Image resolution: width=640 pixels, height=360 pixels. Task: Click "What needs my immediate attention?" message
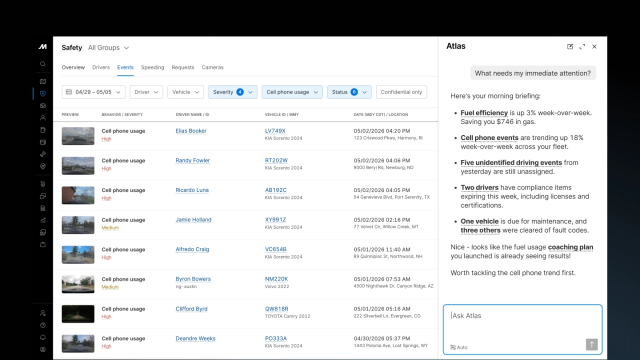pos(533,73)
